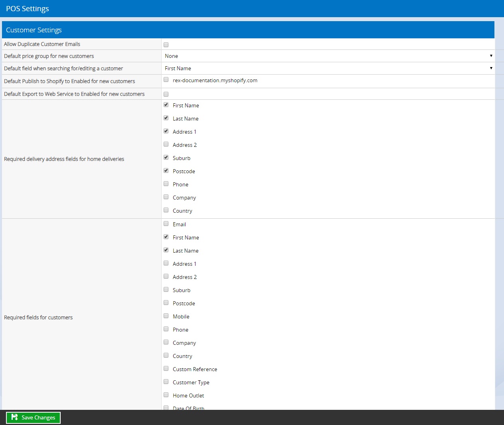The height and width of the screenshot is (425, 504).
Task: Click the Save Changes button
Action: pyautogui.click(x=33, y=417)
